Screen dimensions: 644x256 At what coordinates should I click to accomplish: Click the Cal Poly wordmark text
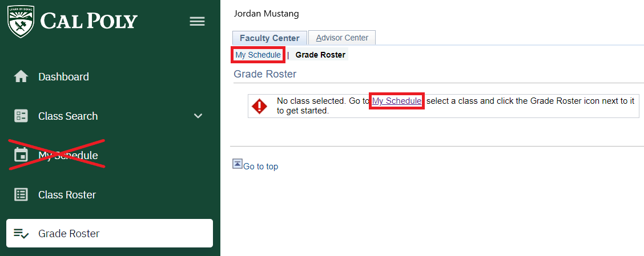89,21
